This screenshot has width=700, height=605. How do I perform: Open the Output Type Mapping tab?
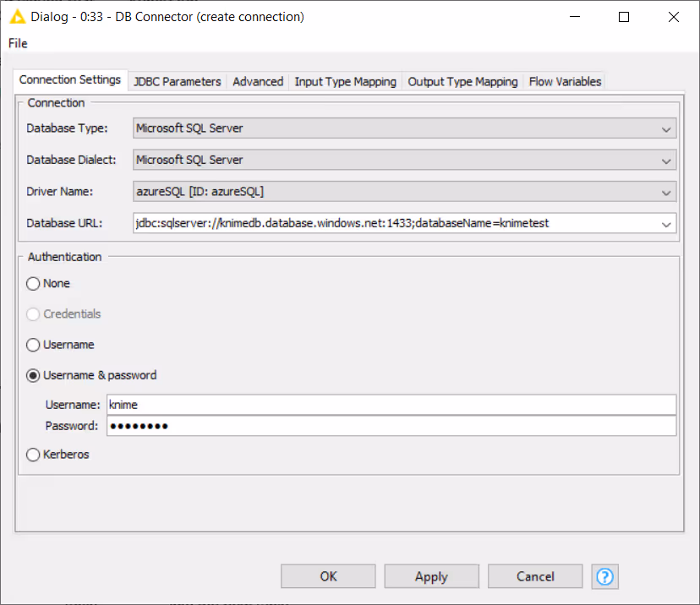tap(462, 81)
